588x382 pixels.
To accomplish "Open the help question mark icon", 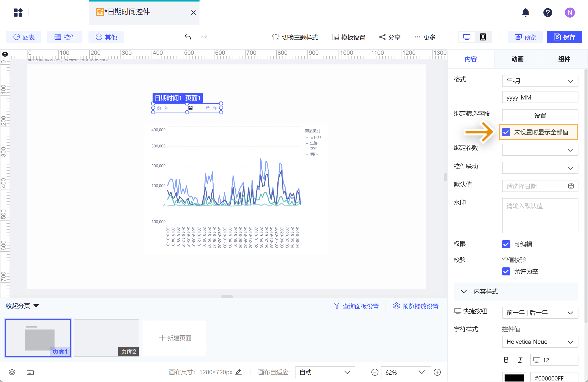I will 548,13.
